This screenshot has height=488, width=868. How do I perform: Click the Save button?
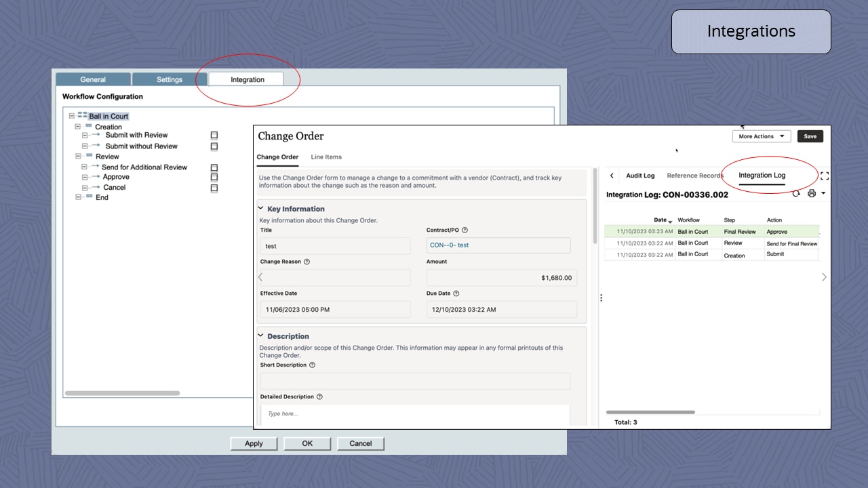tap(810, 136)
